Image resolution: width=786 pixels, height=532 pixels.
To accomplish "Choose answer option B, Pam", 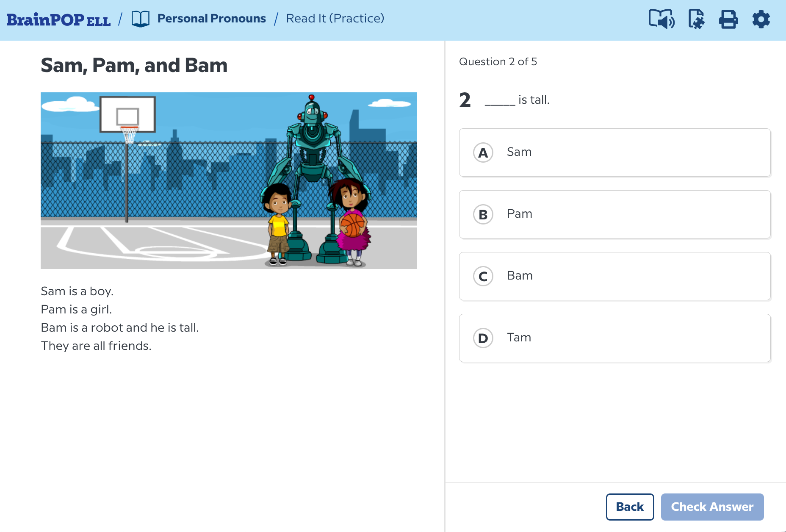I will [x=614, y=214].
